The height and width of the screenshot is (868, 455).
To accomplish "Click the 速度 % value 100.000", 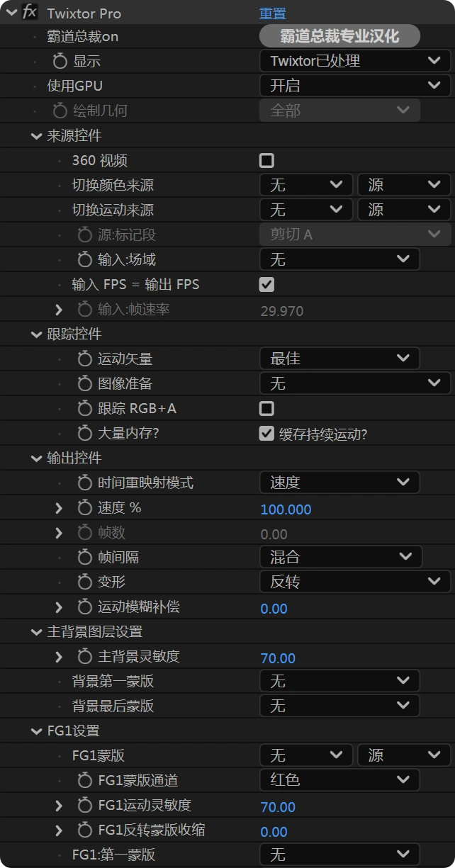I will tap(286, 509).
